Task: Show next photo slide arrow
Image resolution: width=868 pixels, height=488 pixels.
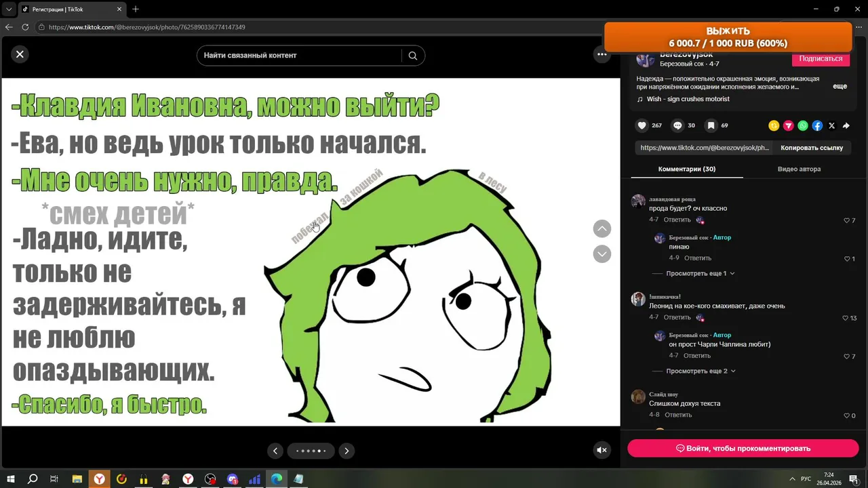Action: click(x=347, y=451)
